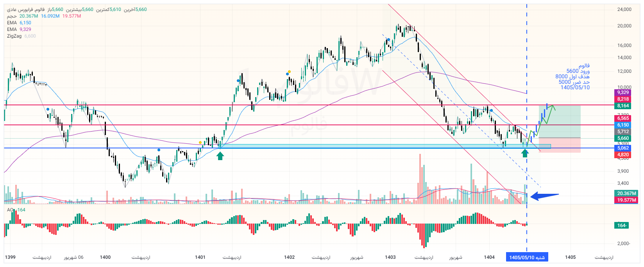The image size is (644, 267).
Task: Click the AO oscillator legend label
Action: tap(10, 210)
